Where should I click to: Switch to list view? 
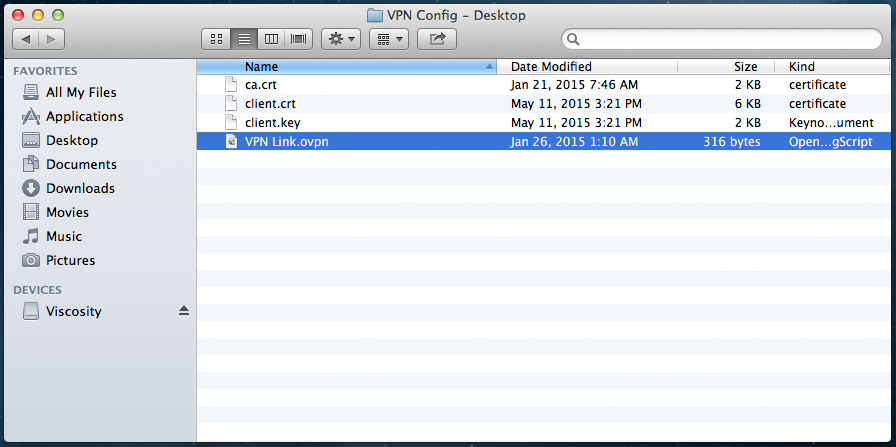tap(244, 39)
